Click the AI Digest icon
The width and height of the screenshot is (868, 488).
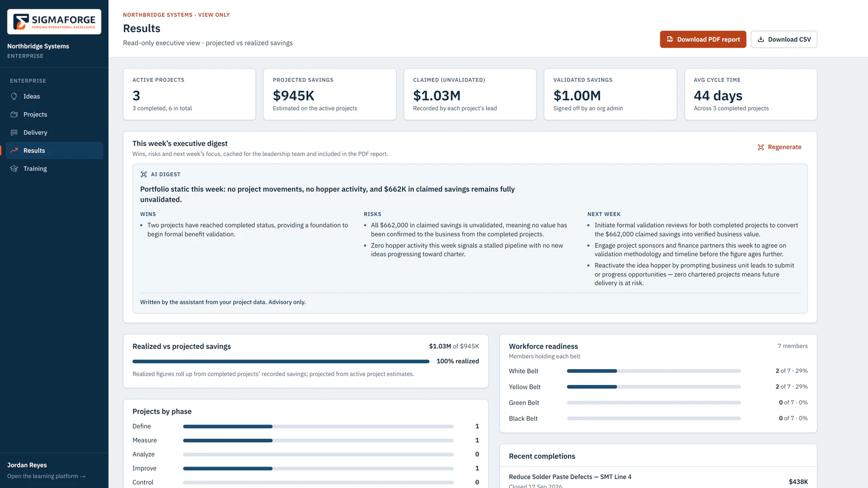[144, 175]
